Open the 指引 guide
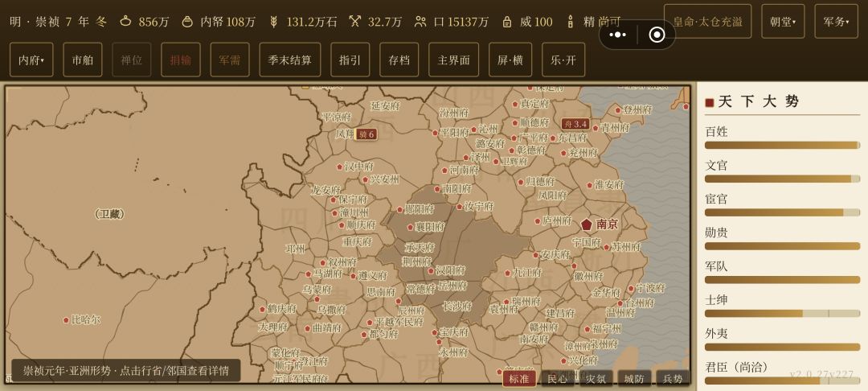 pyautogui.click(x=350, y=60)
